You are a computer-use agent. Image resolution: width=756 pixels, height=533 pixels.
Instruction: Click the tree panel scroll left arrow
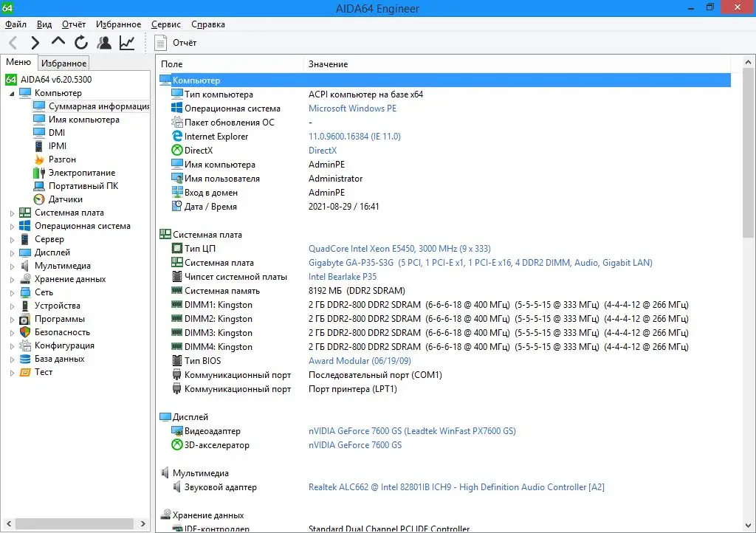[9, 523]
